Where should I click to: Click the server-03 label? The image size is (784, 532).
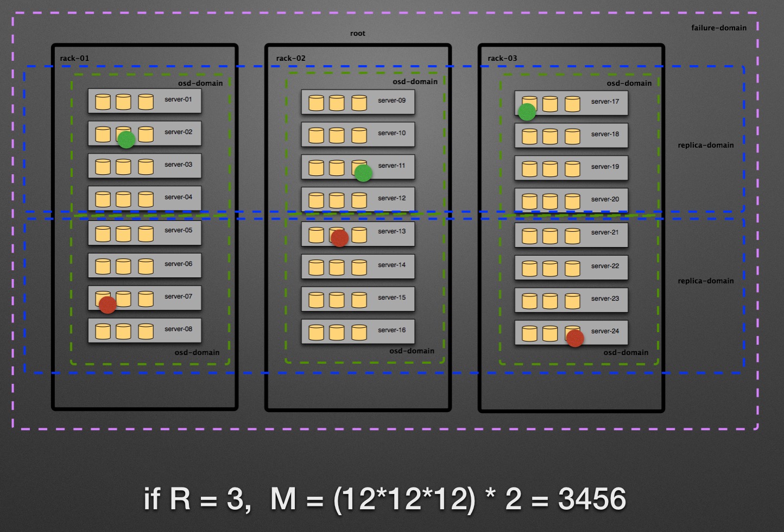pos(178,164)
